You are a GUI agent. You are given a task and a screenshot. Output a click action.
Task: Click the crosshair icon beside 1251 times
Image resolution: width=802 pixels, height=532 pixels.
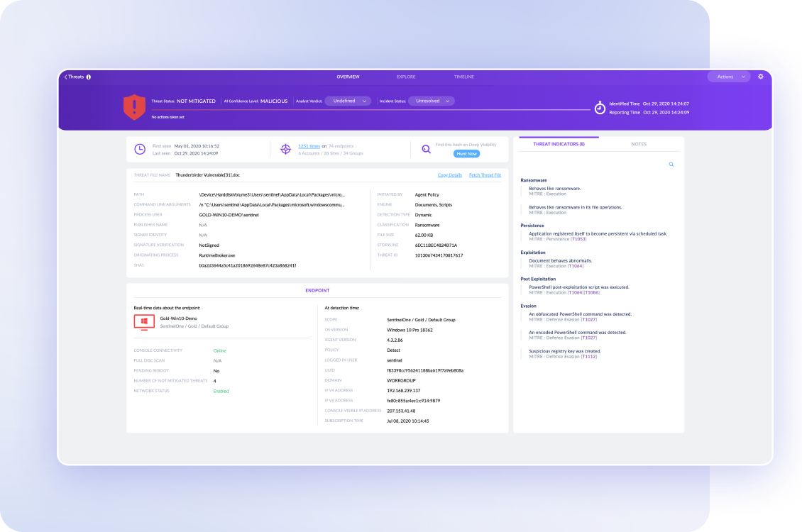(x=285, y=149)
